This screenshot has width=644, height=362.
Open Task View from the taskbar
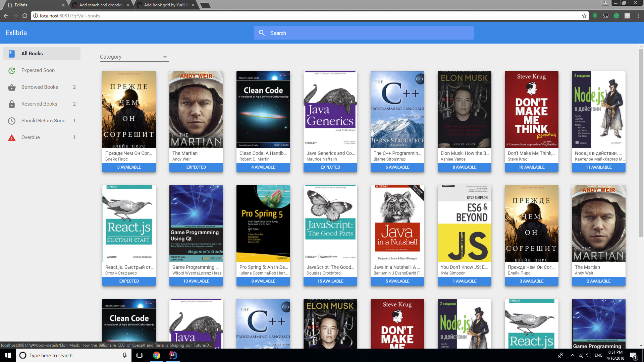point(140,355)
